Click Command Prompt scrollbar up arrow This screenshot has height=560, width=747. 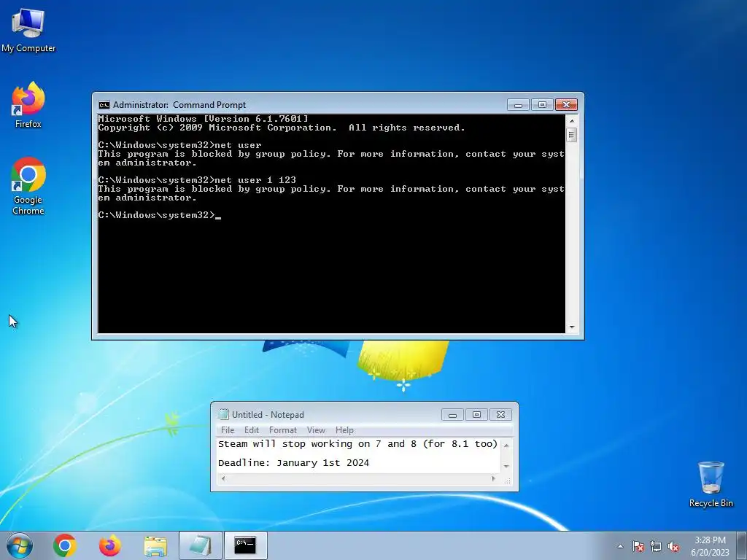click(x=572, y=121)
